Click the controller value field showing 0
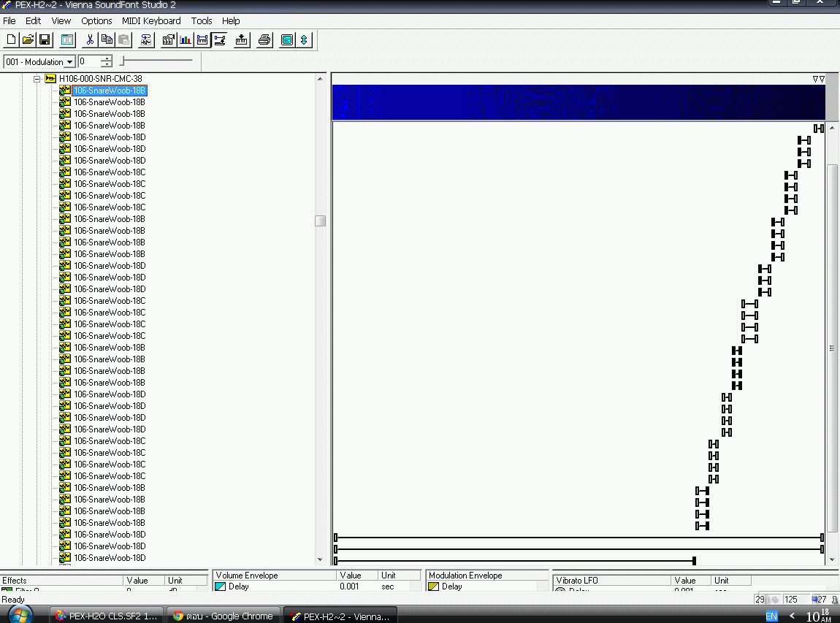 (x=89, y=61)
